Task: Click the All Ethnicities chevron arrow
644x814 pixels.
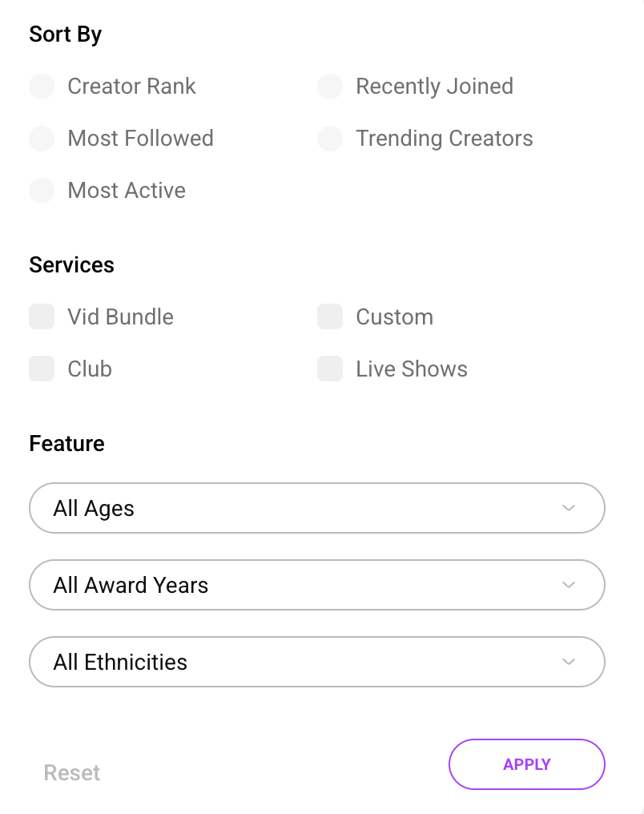Action: coord(569,662)
